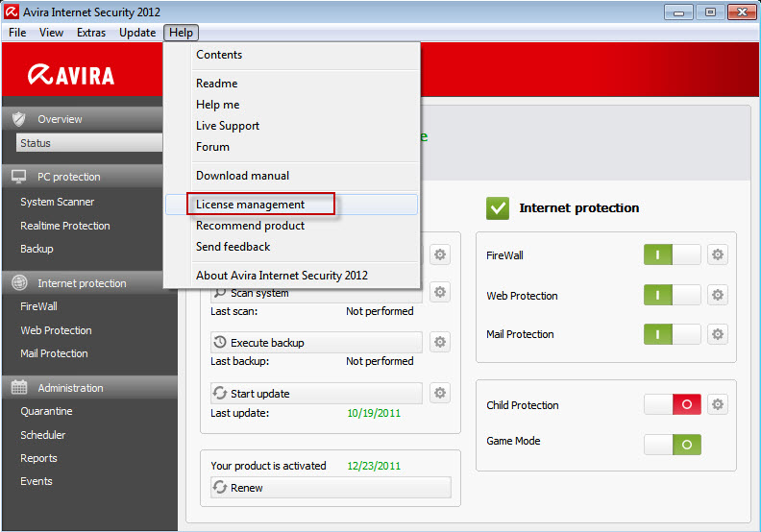Choose Recommend product menu entry
The width and height of the screenshot is (761, 532).
(x=292, y=226)
